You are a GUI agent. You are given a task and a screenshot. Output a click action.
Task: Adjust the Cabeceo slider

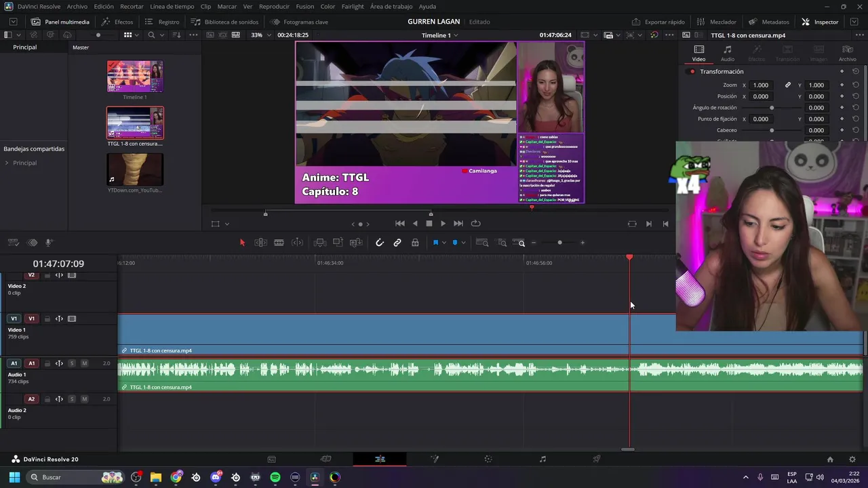pyautogui.click(x=772, y=130)
